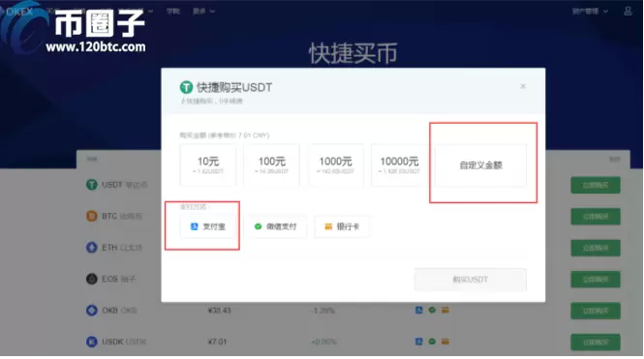Click the 购买USDT button

coord(471,280)
